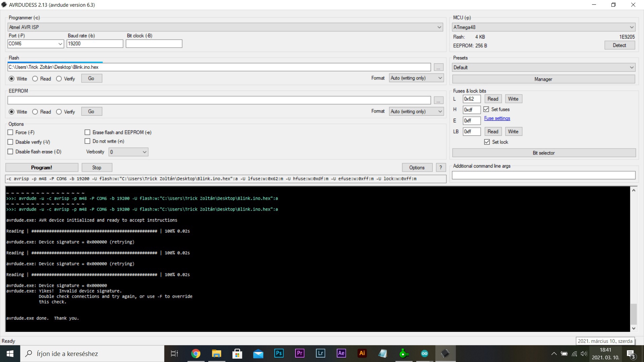Click the Additional command line args field

click(x=543, y=175)
